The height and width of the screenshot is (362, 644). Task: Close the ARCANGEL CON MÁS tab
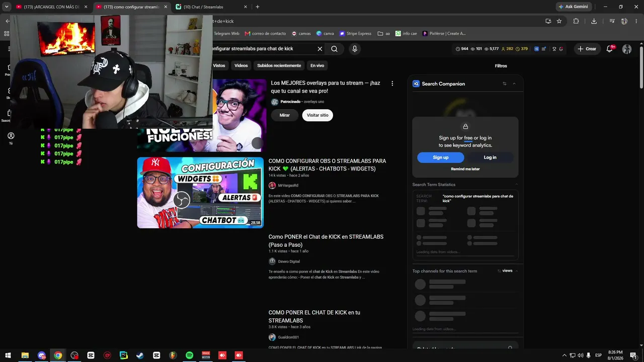click(x=86, y=7)
